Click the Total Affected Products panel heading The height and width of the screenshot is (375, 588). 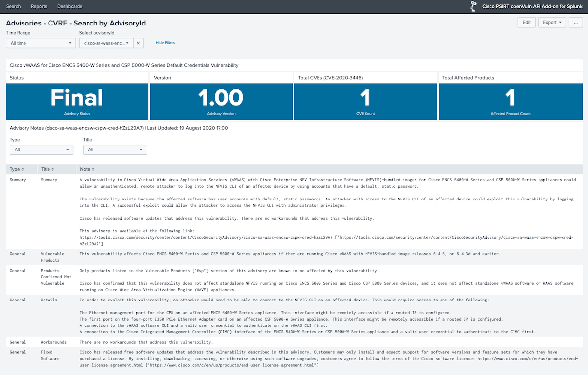pos(468,78)
